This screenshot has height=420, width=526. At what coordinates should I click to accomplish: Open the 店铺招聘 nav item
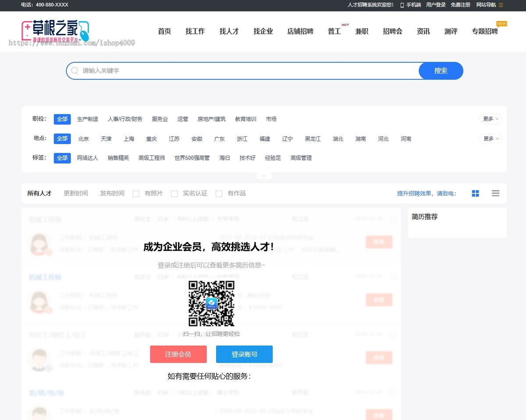pyautogui.click(x=300, y=31)
